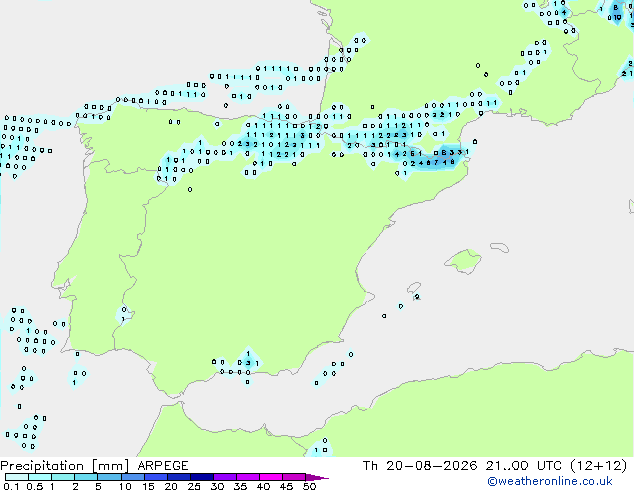
Task: Click the 0.1–0.5 mm legend swatch
Action: (x=17, y=477)
